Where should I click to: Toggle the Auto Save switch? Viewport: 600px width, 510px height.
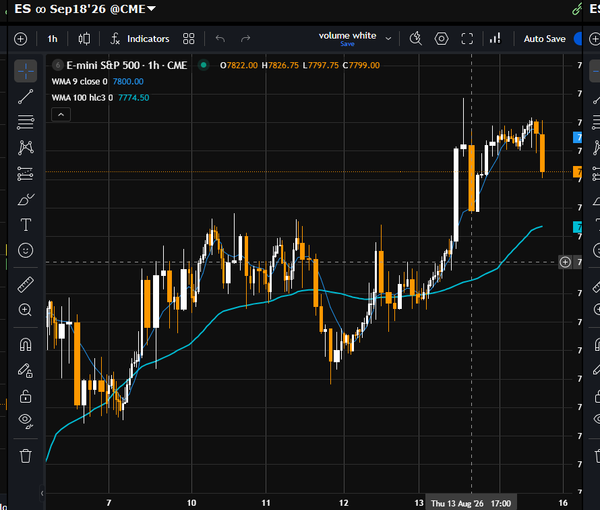pyautogui.click(x=578, y=39)
